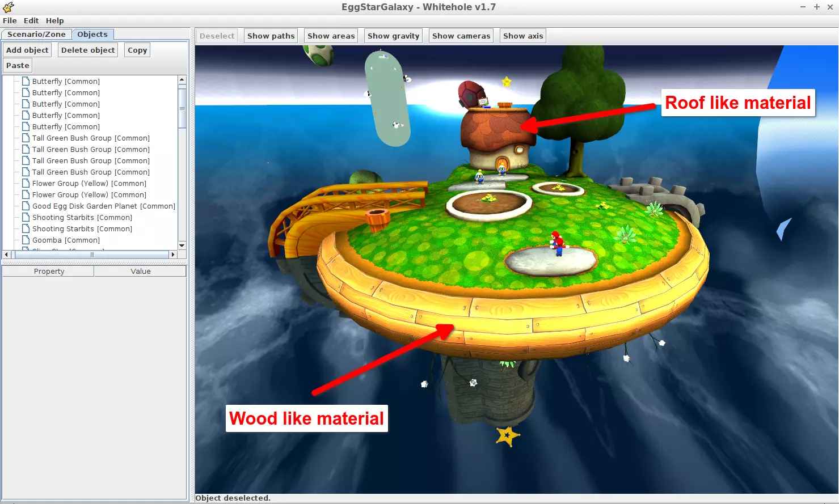Image resolution: width=839 pixels, height=504 pixels.
Task: Click right arrow of horizontal list scrollbar
Action: [174, 255]
